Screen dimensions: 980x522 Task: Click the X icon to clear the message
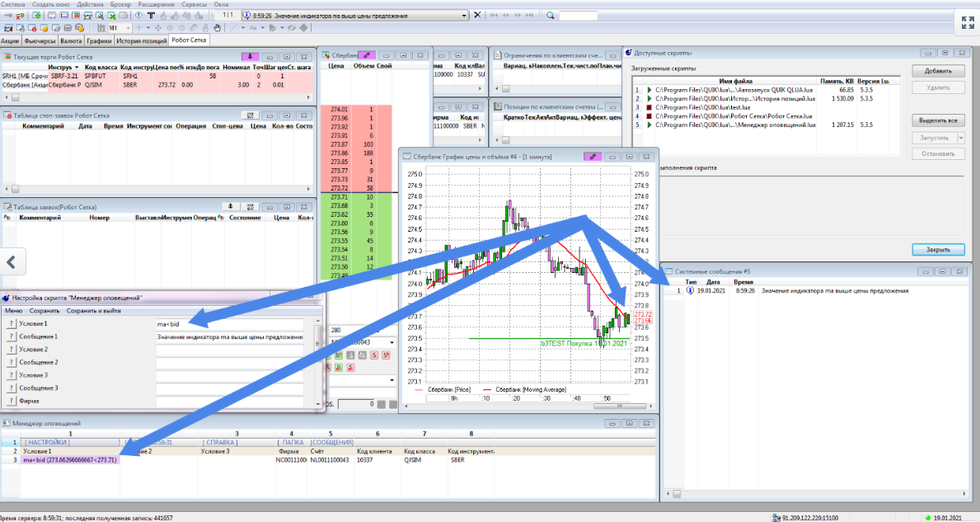pyautogui.click(x=477, y=15)
